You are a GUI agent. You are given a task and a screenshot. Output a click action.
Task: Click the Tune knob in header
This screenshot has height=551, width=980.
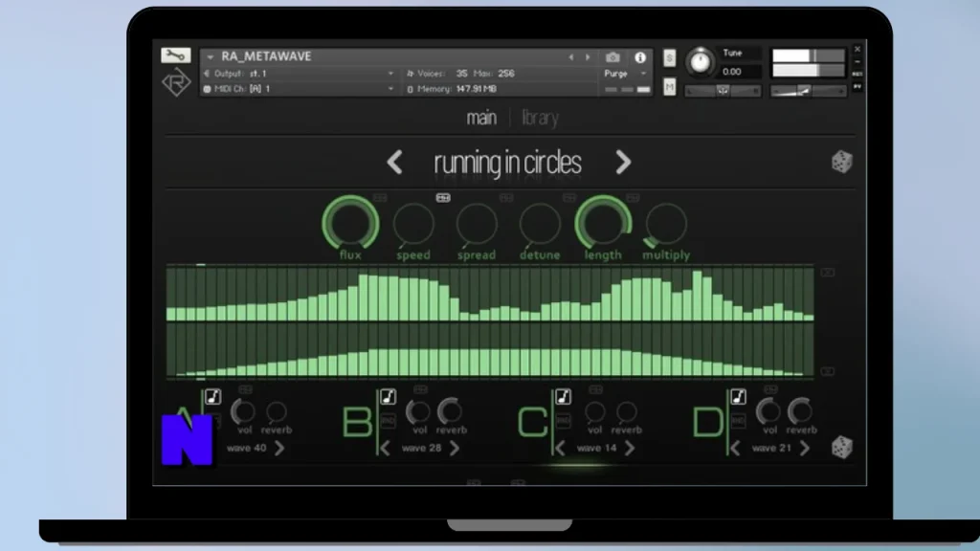pos(700,61)
